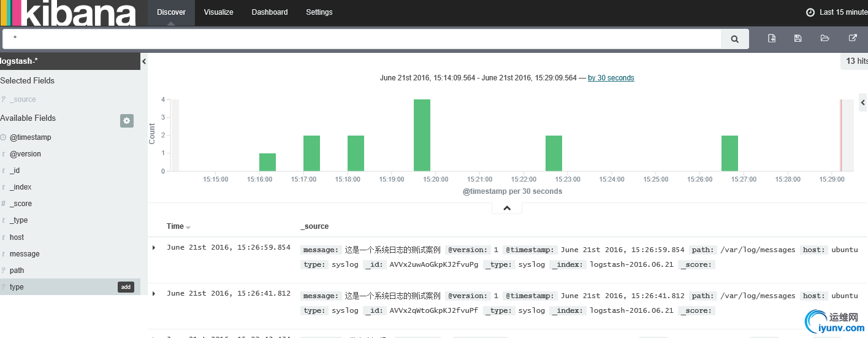The height and width of the screenshot is (338, 868).
Task: Expand the 15:26:41.812 log row
Action: [x=154, y=293]
